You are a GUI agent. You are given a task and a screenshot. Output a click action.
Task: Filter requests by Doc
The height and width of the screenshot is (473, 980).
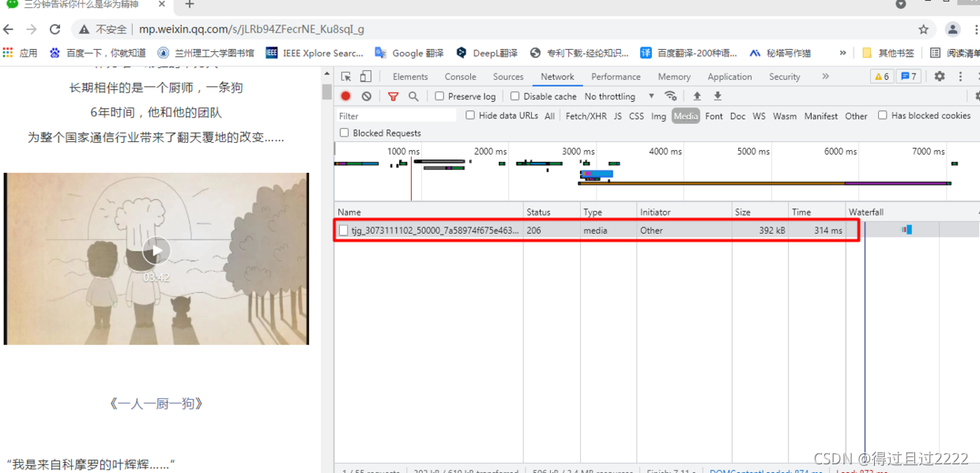coord(737,116)
